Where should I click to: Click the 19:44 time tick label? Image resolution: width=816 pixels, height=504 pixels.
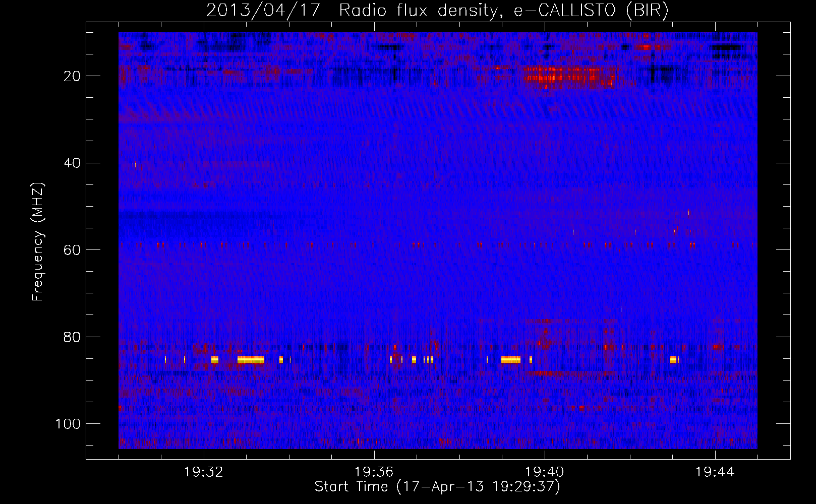(715, 472)
